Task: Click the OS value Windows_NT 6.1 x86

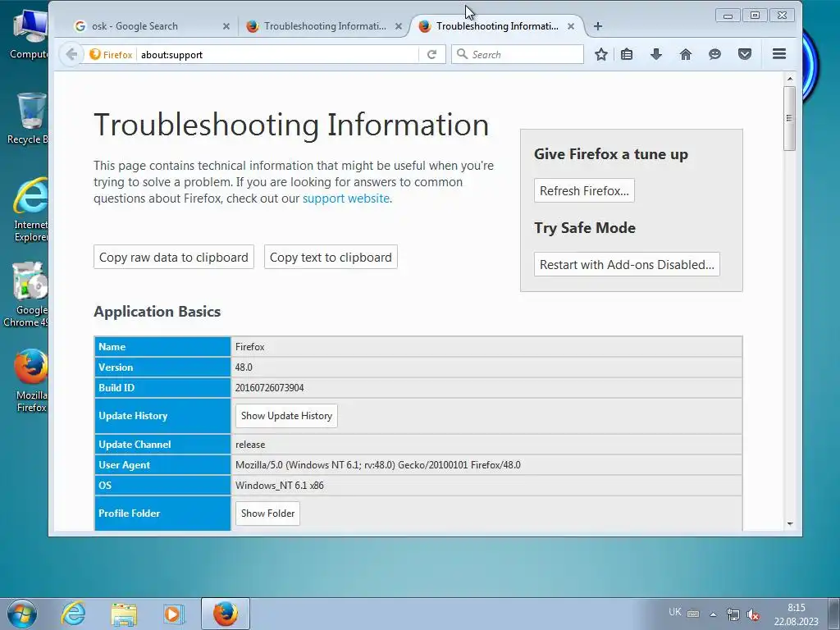Action: 280,486
